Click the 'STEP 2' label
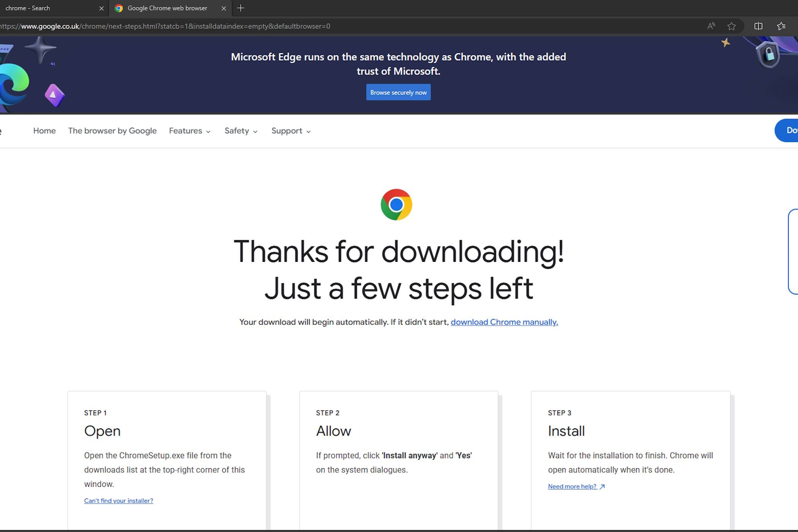This screenshot has width=798, height=532. click(x=328, y=413)
